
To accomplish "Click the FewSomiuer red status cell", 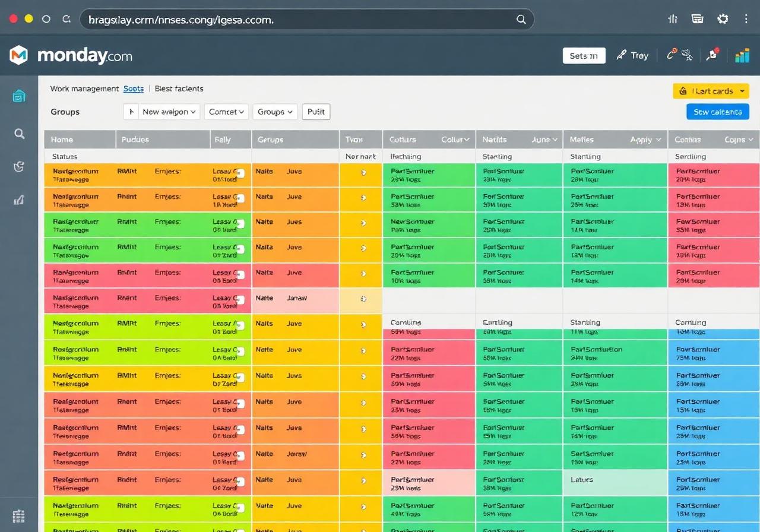I will (714, 225).
